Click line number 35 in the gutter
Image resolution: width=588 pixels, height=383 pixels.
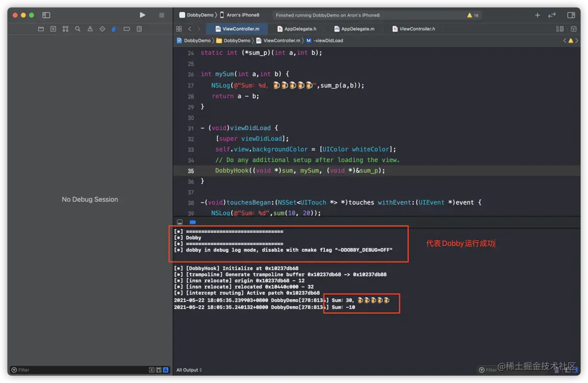[191, 171]
